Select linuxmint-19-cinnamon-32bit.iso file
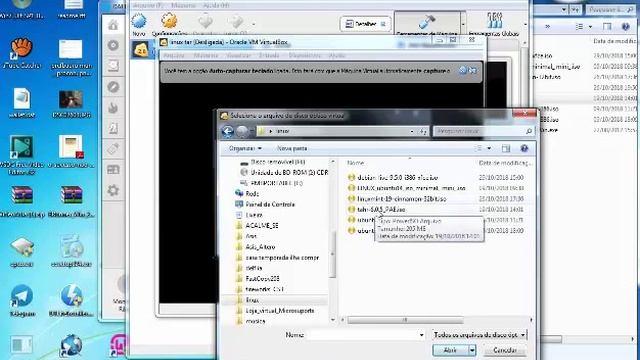 (402, 199)
